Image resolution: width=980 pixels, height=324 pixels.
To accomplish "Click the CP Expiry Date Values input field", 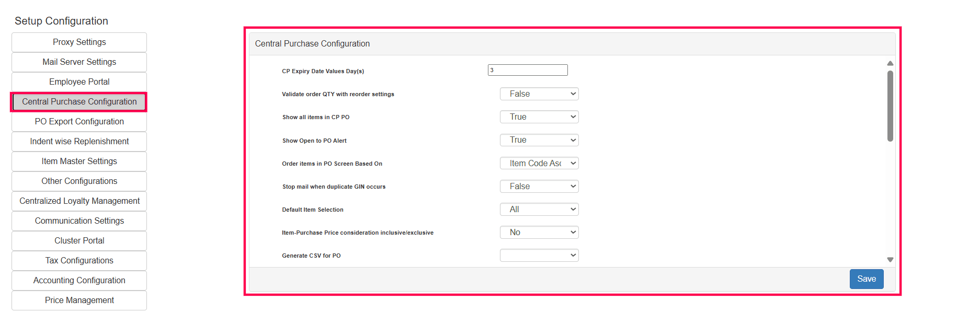I will (527, 70).
